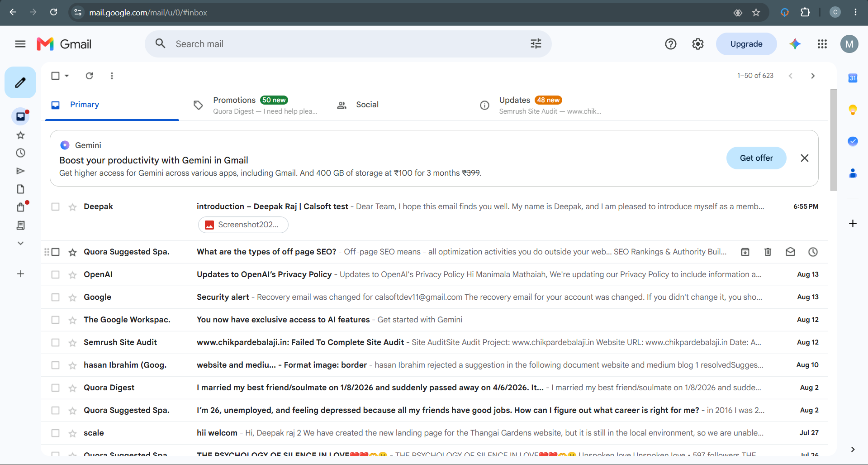Refresh the inbox
The height and width of the screenshot is (465, 868).
(90, 76)
